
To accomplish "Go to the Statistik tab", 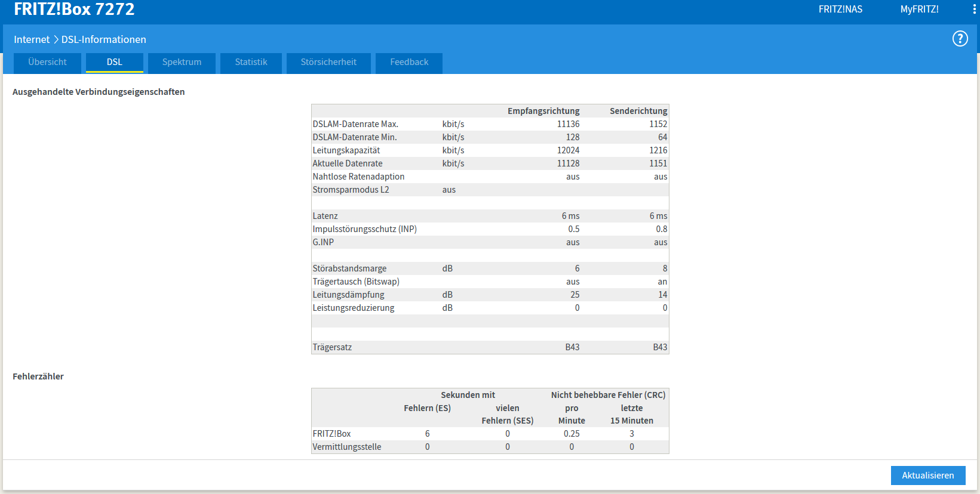I will coord(251,63).
